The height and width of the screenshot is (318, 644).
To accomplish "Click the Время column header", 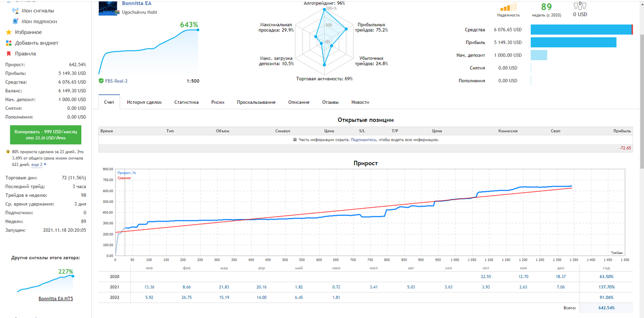I will pyautogui.click(x=106, y=131).
